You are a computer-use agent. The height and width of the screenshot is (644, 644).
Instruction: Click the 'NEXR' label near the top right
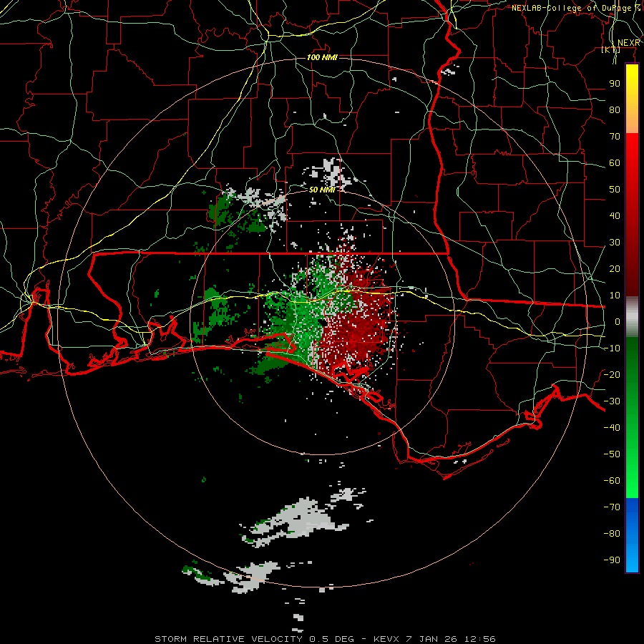click(x=629, y=43)
